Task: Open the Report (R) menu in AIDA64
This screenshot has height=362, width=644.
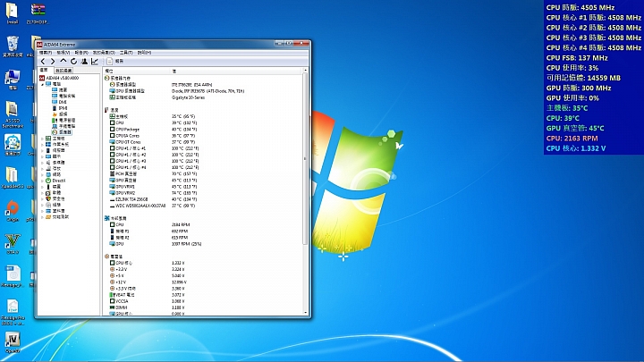Action: (81, 53)
